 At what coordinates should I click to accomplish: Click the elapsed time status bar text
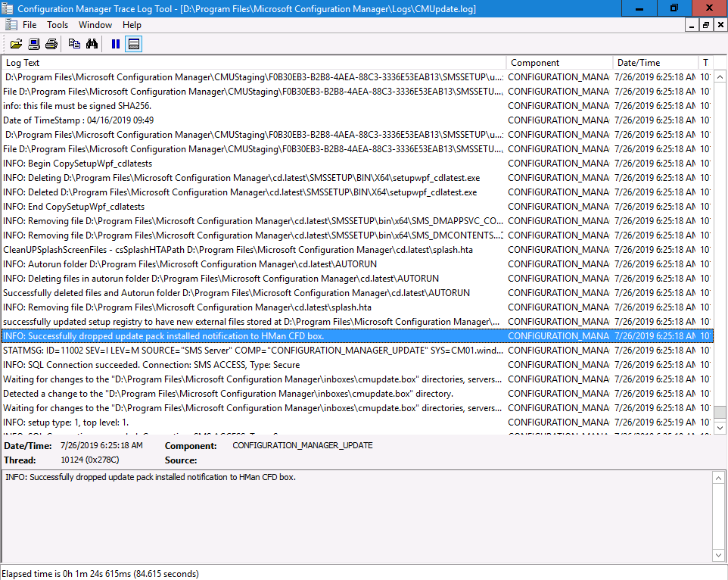click(101, 574)
